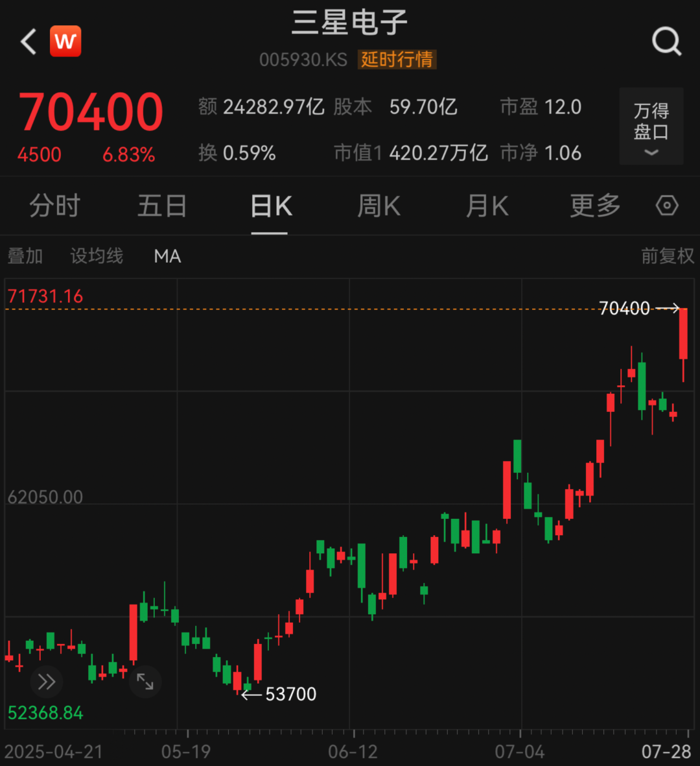Select the 日K tab
Viewport: 700px width, 766px height.
(x=271, y=206)
